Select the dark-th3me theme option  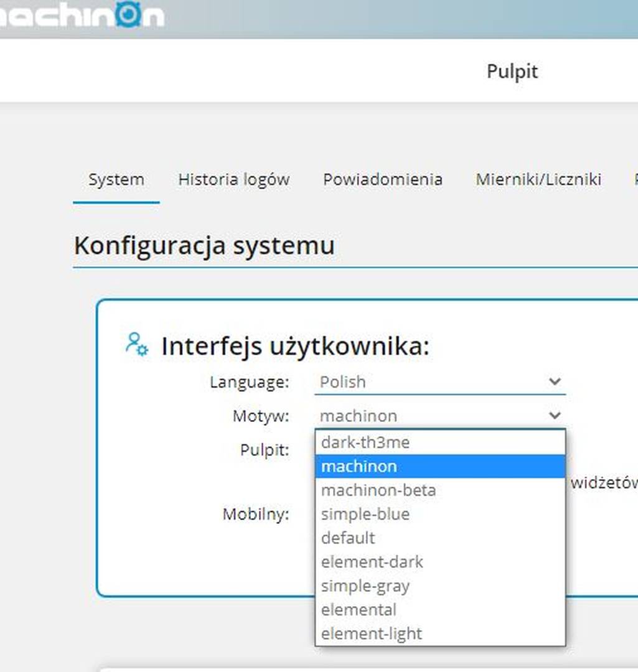tap(440, 442)
